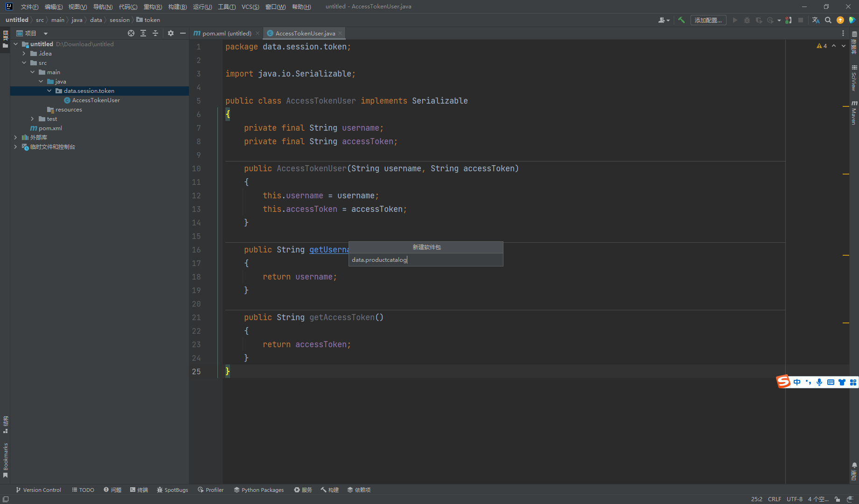Collapse the main folder
Viewport: 859px width, 504px height.
(32, 72)
